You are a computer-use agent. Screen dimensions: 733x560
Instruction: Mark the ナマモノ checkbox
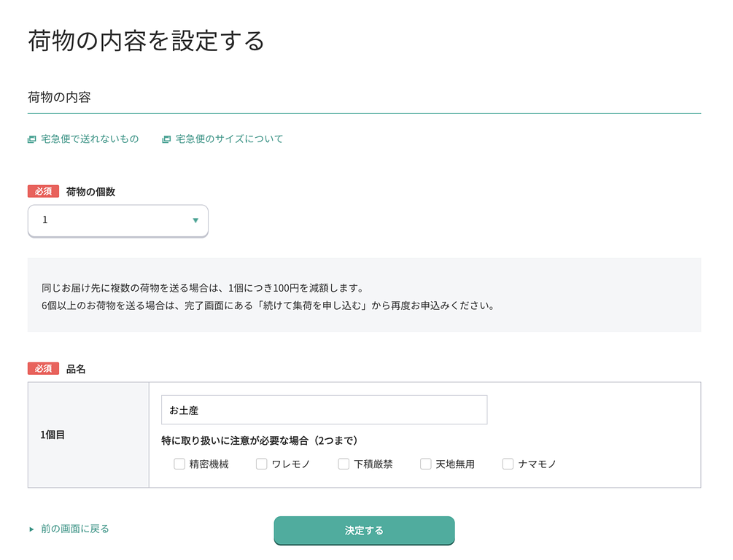(x=508, y=463)
